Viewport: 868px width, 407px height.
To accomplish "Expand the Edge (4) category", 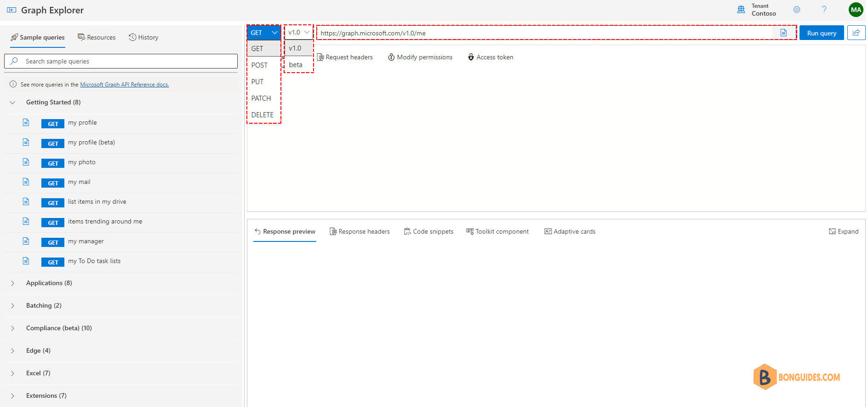I will point(12,351).
